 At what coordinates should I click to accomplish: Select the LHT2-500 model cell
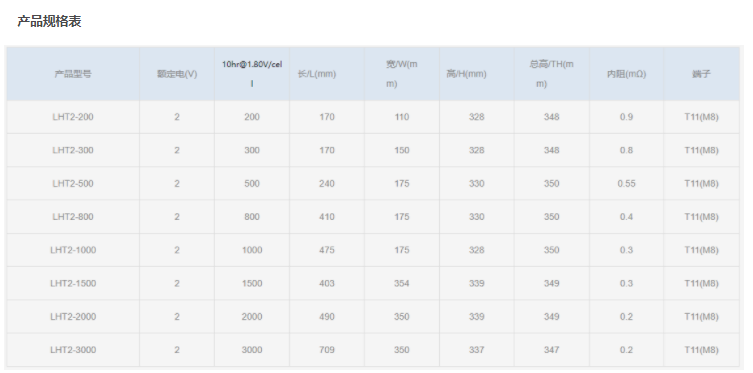[73, 183]
